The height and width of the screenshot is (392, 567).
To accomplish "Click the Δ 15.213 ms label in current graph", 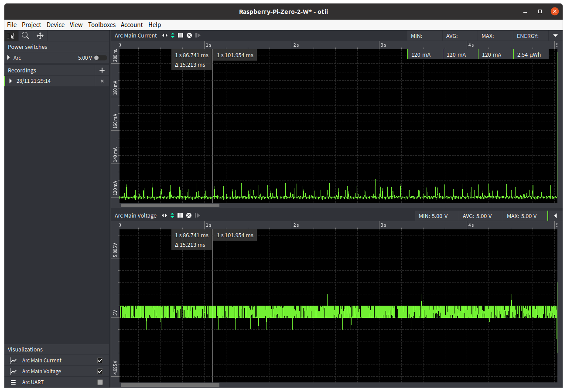I will (x=190, y=65).
